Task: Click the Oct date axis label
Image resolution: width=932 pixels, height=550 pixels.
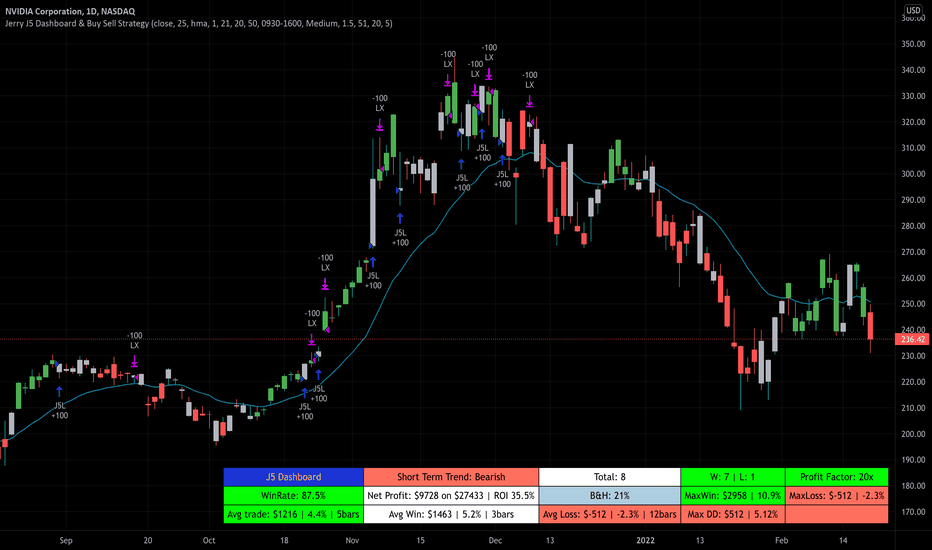Action: point(209,540)
